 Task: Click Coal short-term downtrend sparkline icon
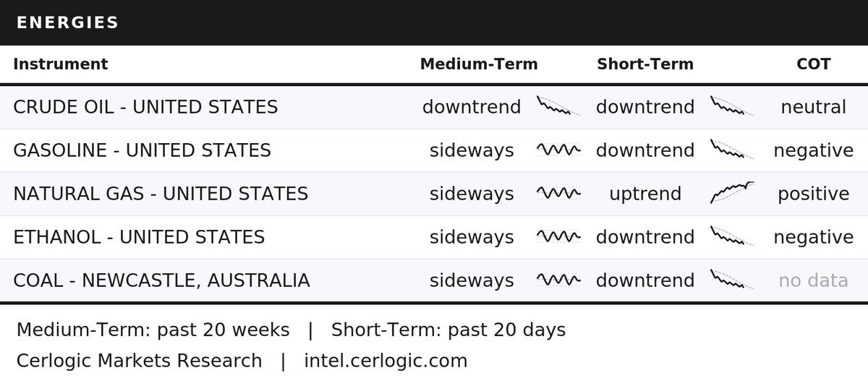[732, 280]
